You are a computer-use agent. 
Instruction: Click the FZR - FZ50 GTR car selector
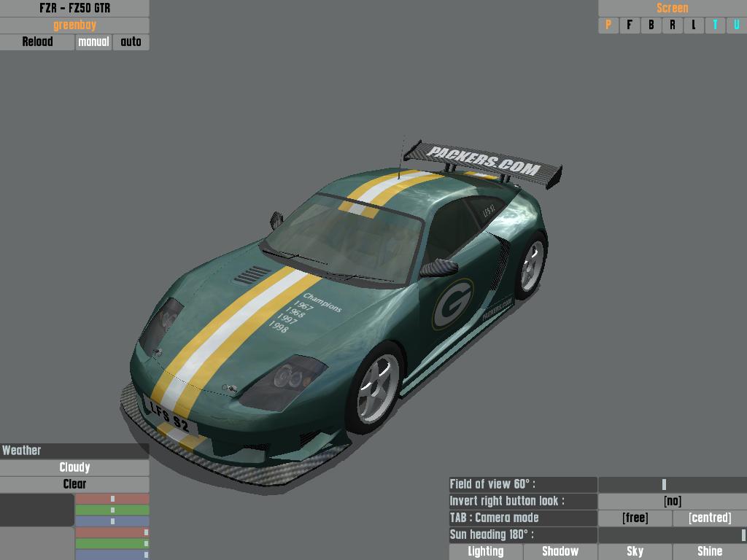click(x=74, y=8)
